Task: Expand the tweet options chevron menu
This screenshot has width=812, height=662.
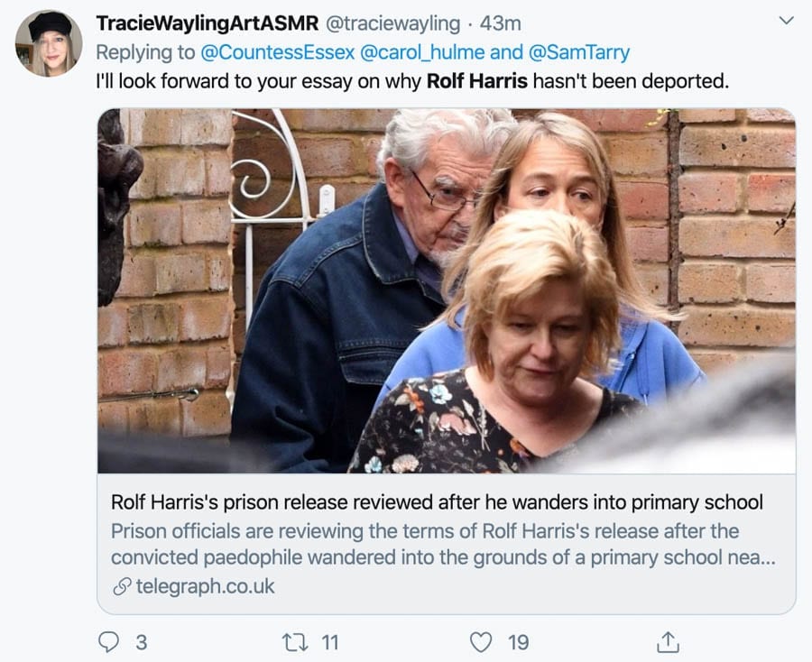Action: point(786,21)
